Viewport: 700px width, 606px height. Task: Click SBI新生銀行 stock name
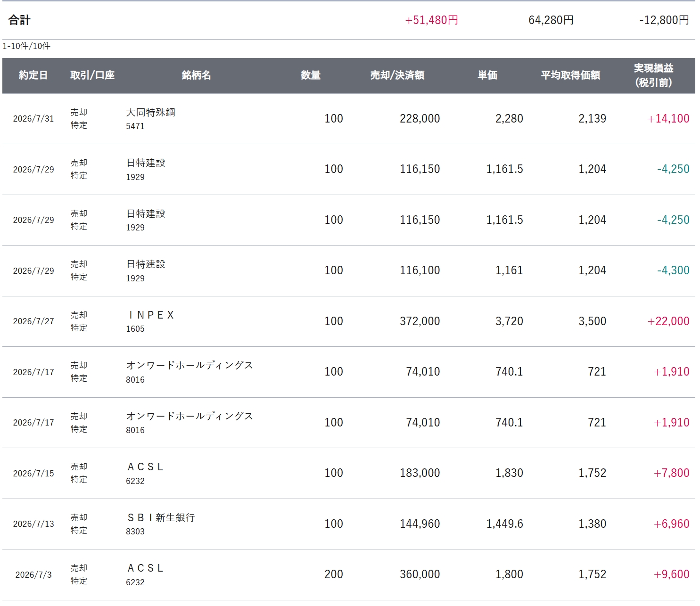pyautogui.click(x=161, y=518)
